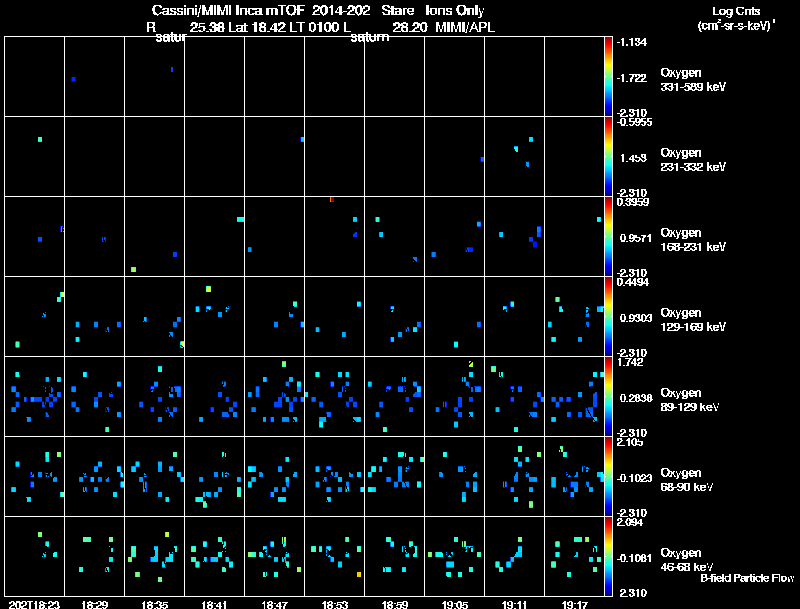Select the Oxygen 89-129 keV color scale
The image size is (800, 609).
click(x=609, y=396)
